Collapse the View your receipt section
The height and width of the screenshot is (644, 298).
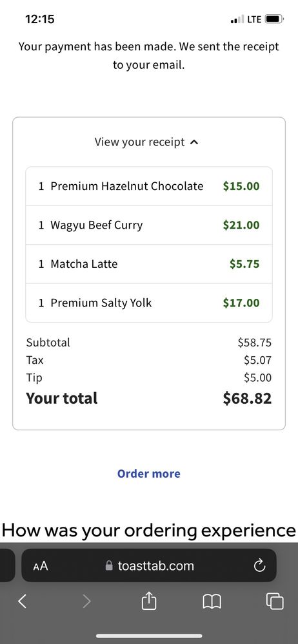coord(147,142)
